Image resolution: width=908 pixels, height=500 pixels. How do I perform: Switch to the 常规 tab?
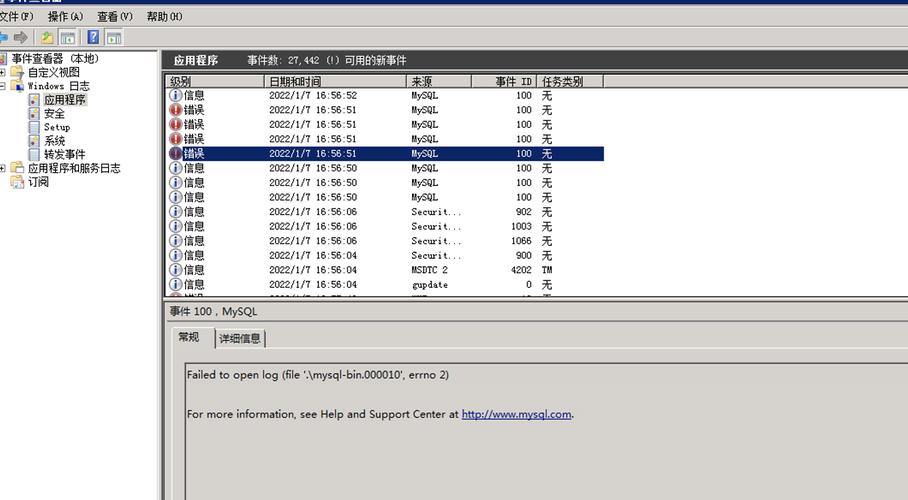pyautogui.click(x=189, y=337)
